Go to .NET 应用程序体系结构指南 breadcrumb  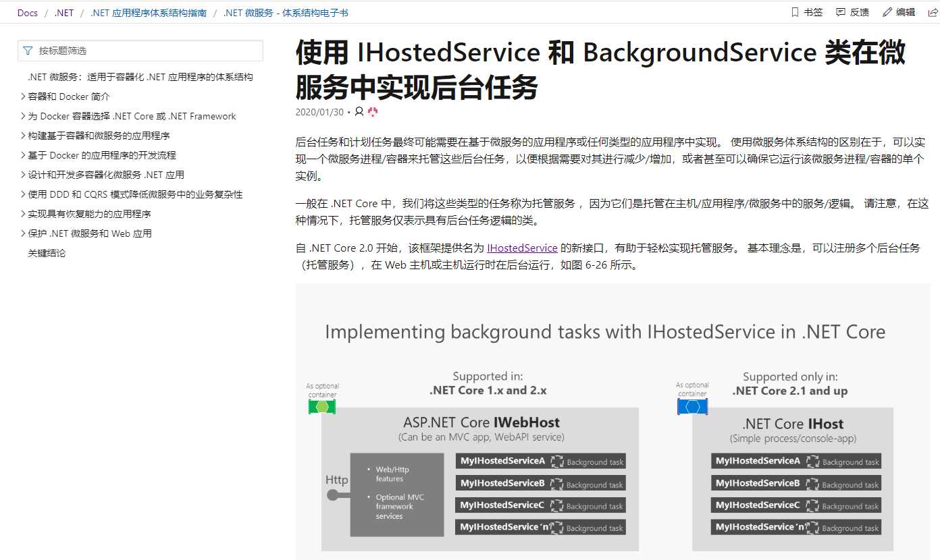pyautogui.click(x=149, y=13)
